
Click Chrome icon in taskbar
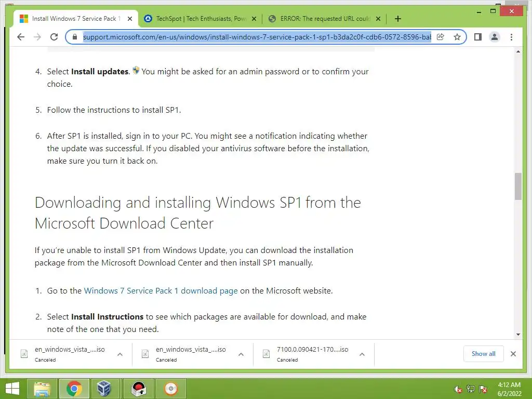click(74, 389)
